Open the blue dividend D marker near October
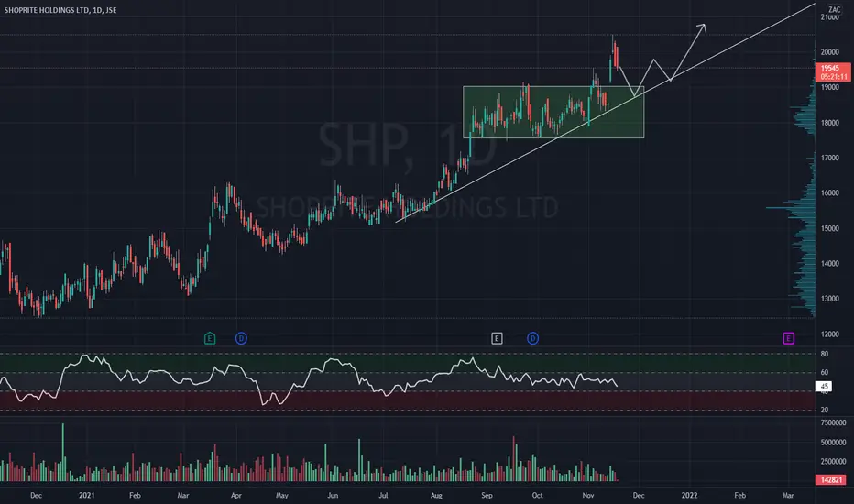The image size is (854, 504). (x=532, y=338)
